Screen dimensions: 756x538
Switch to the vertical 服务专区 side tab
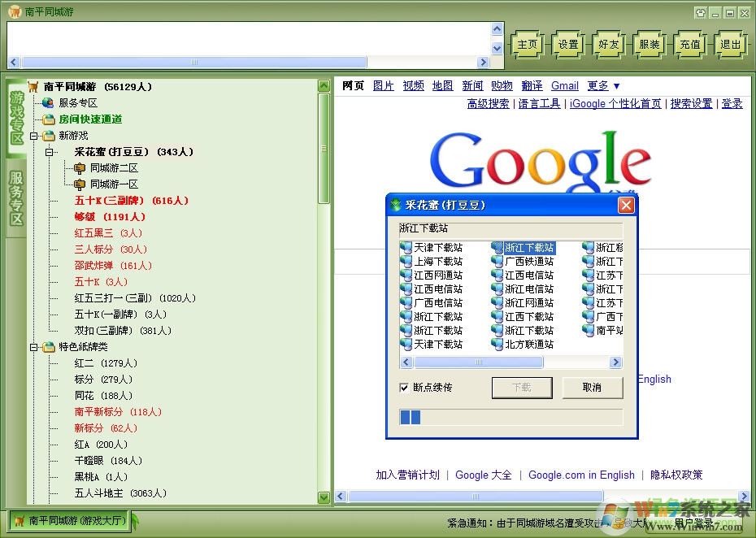(x=16, y=198)
